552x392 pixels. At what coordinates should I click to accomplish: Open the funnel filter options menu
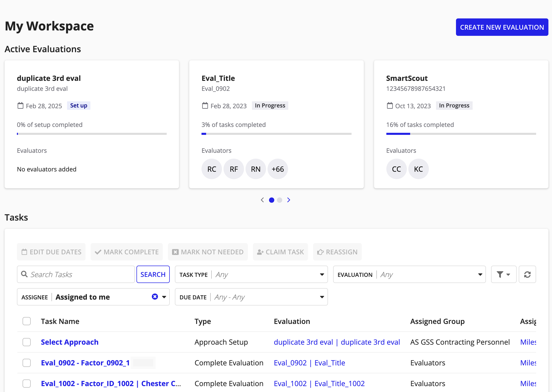[x=503, y=274]
